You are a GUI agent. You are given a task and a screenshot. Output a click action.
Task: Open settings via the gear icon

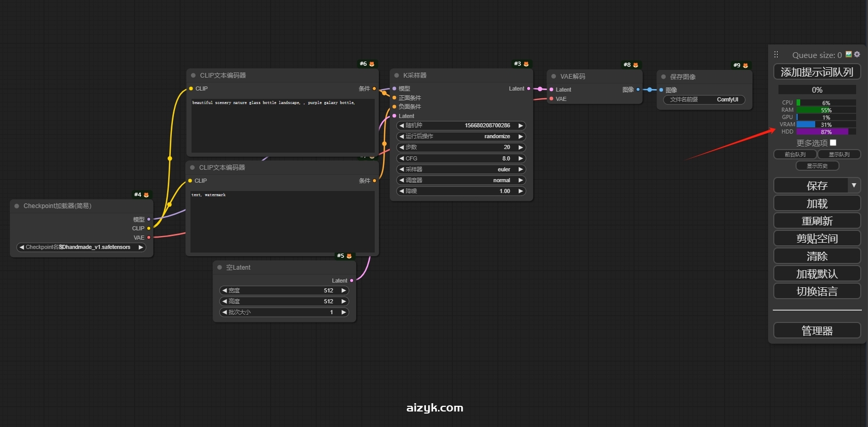(857, 54)
